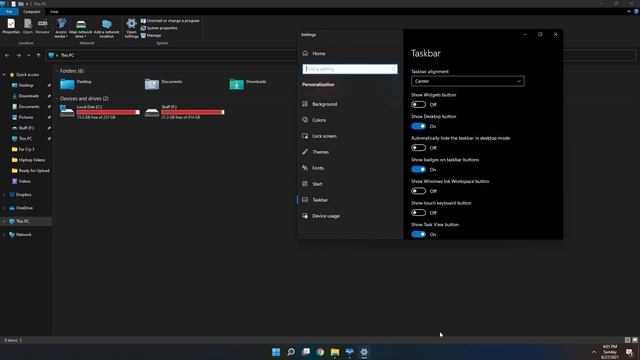Screen dimensions: 640x360
Task: Click the This PC address bar
Action: [171, 55]
